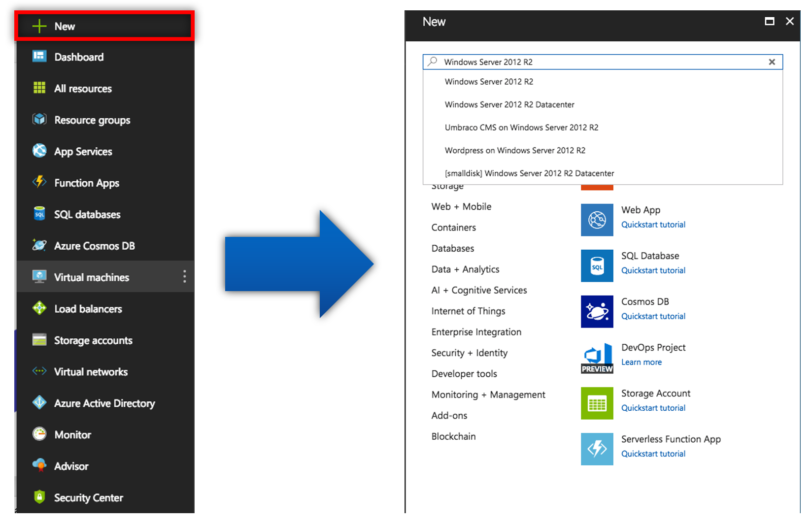Click the Storage Account green tile icon
This screenshot has height=525, width=812.
pyautogui.click(x=597, y=403)
